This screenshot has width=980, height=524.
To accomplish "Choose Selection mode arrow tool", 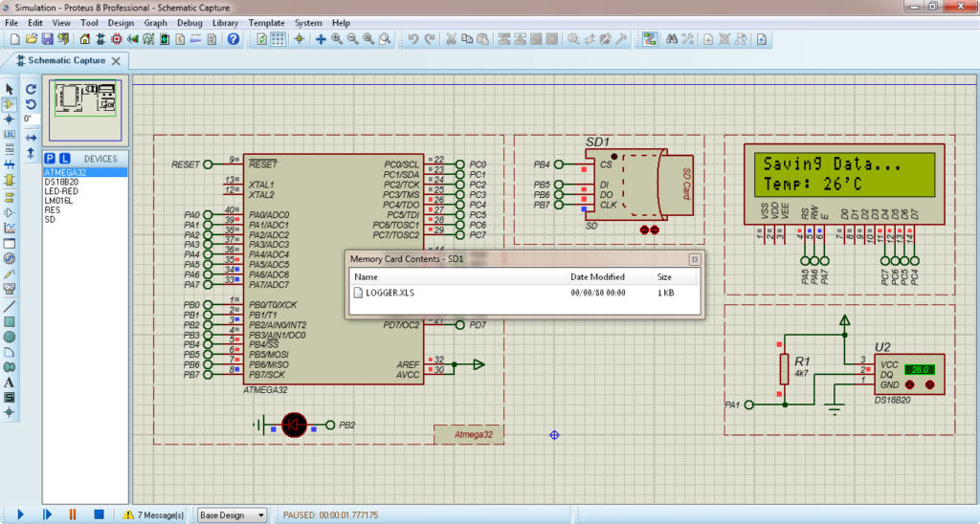I will tap(10, 89).
